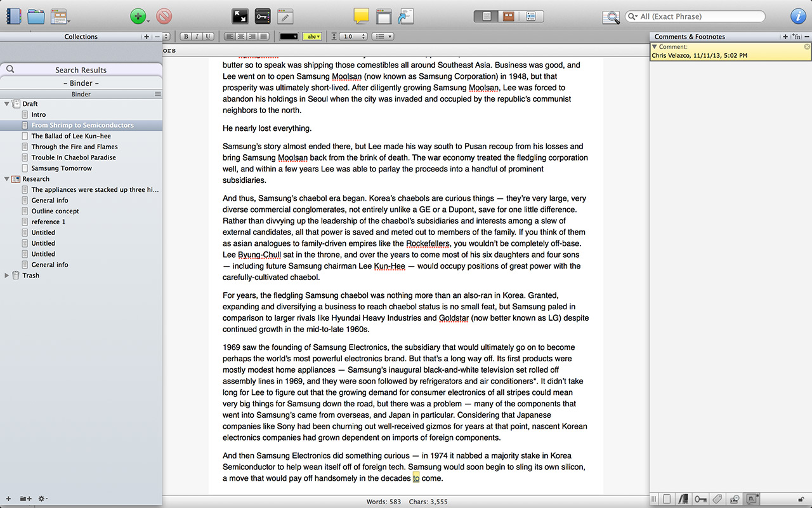The width and height of the screenshot is (812, 508).
Task: Open the QuickReference pencil window icon
Action: (285, 17)
